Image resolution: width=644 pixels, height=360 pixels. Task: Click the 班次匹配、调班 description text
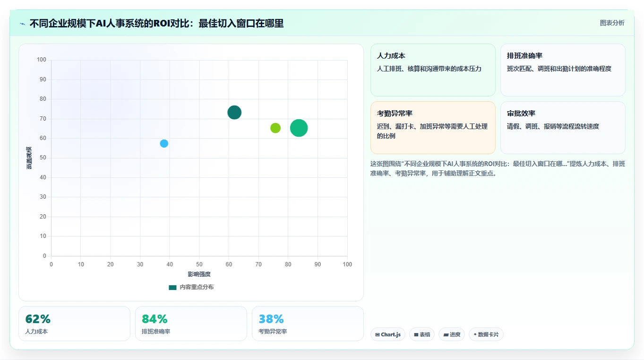click(559, 69)
